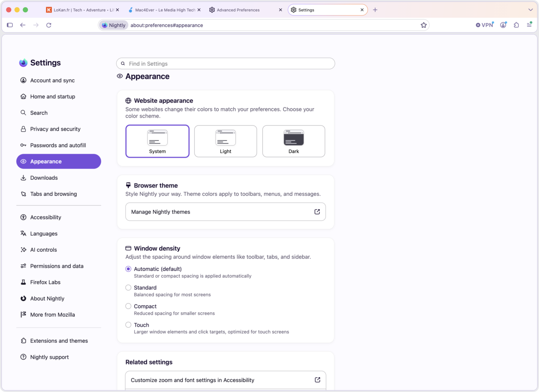The image size is (539, 392).
Task: Open Privacy and security settings
Action: coord(59,129)
